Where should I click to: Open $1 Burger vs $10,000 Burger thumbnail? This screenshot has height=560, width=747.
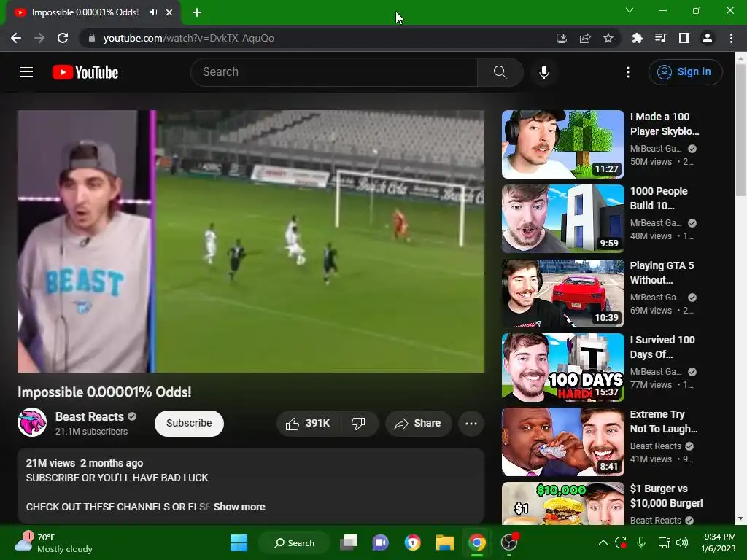click(x=562, y=503)
